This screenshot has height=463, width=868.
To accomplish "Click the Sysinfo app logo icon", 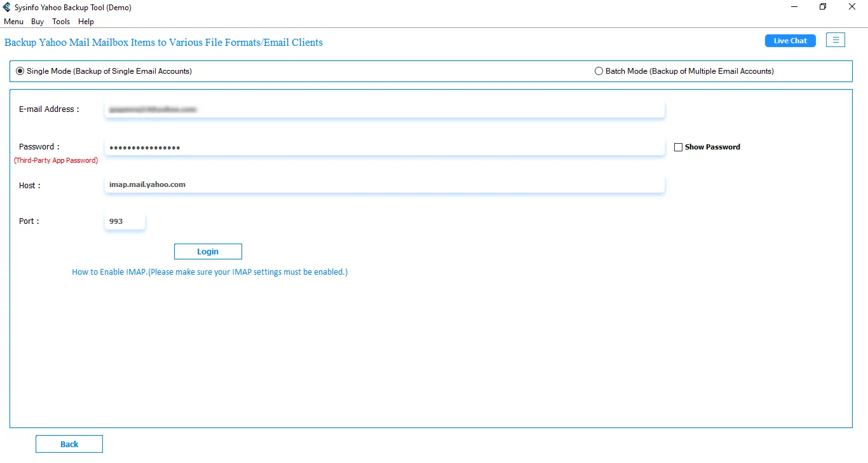I will coord(7,7).
